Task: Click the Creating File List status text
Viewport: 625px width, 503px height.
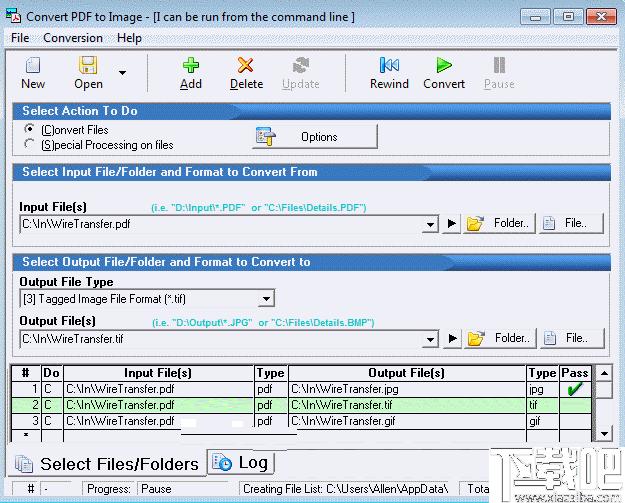Action: pos(346,489)
